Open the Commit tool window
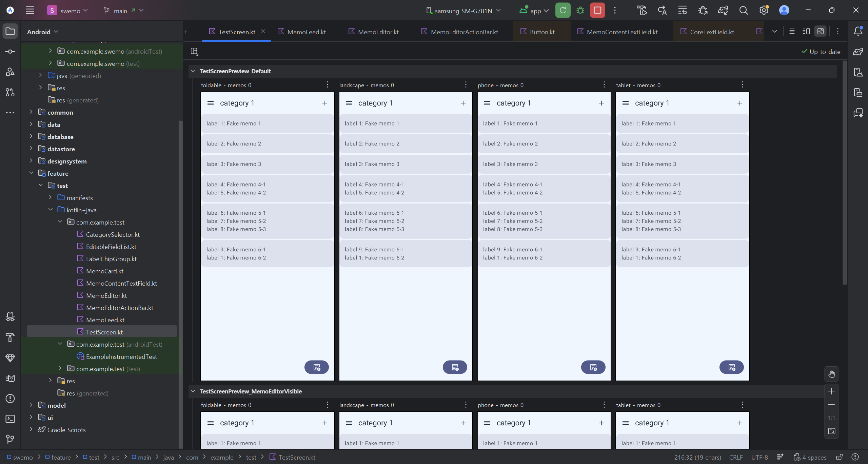The height and width of the screenshot is (464, 868). point(10,52)
